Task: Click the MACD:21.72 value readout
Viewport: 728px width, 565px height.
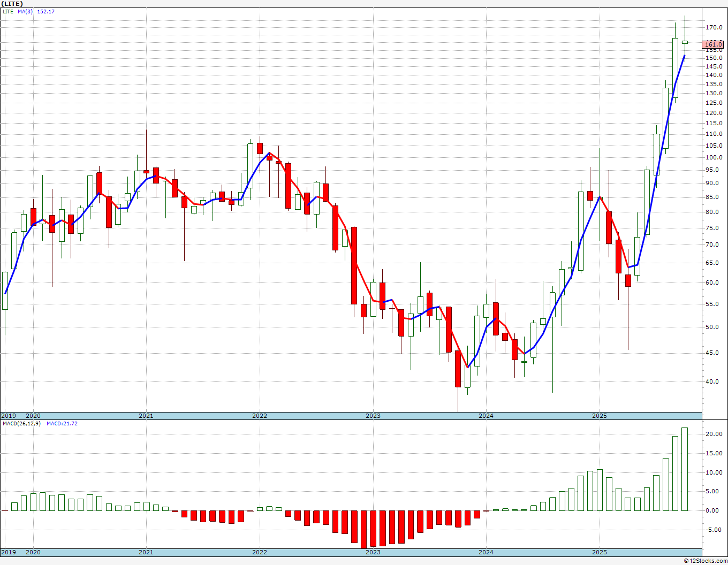Action: (x=62, y=424)
